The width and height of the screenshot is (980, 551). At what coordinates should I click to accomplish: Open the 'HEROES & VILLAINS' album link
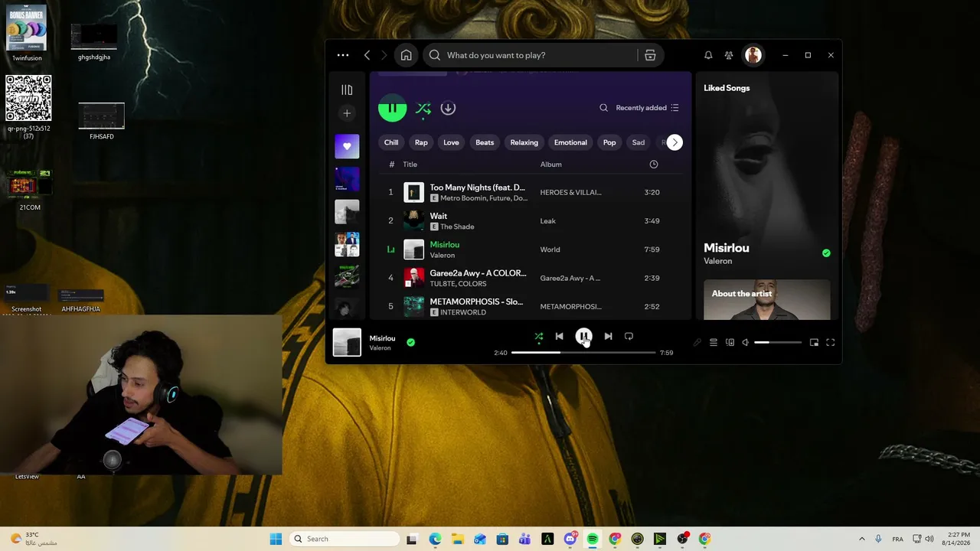click(x=570, y=192)
